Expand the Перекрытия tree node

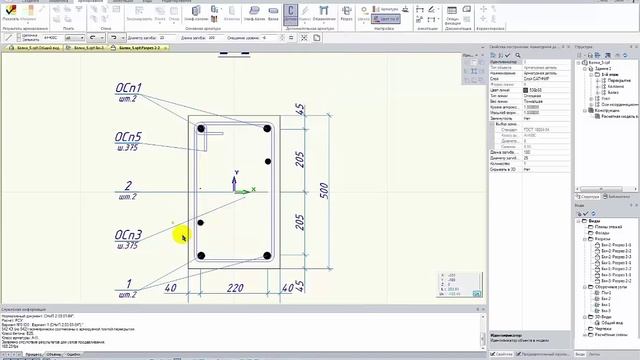(x=598, y=81)
